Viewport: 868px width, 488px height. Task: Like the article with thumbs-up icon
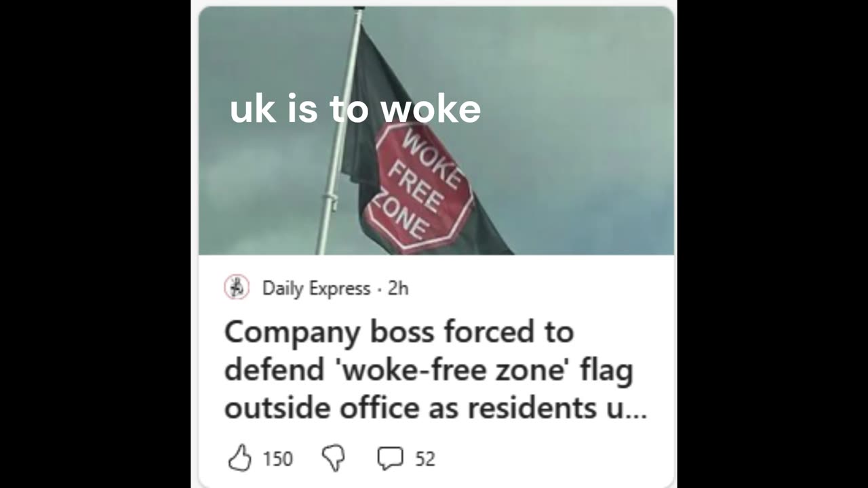click(239, 459)
